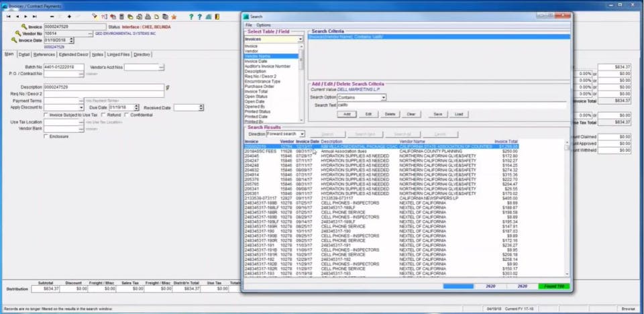Select the highlighted Search Criteria entry
644x314 pixels.
tap(439, 37)
